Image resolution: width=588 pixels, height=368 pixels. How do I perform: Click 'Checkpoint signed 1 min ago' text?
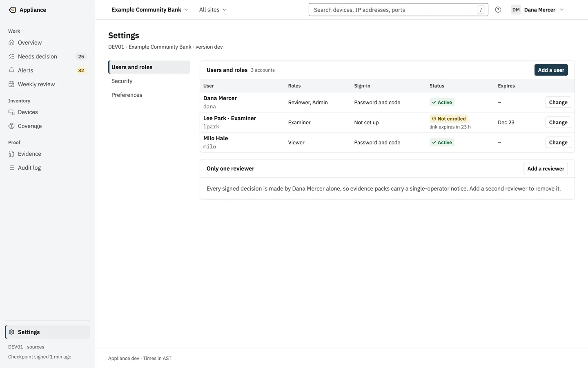point(40,357)
